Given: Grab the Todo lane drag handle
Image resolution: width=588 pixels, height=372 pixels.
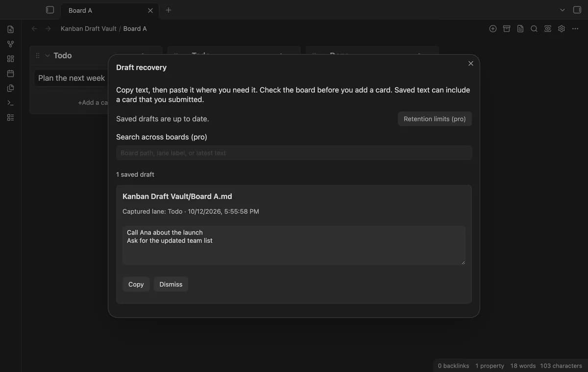Looking at the screenshot, I should [x=38, y=55].
